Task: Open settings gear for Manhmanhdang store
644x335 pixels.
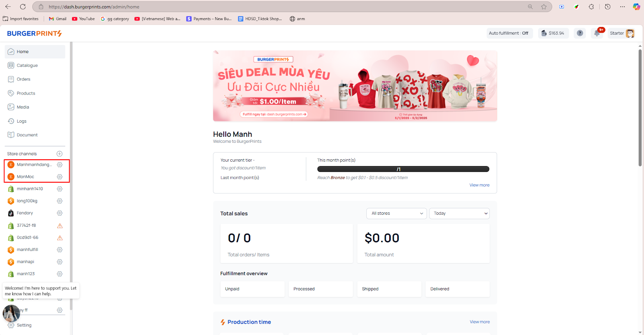Action: click(x=60, y=164)
